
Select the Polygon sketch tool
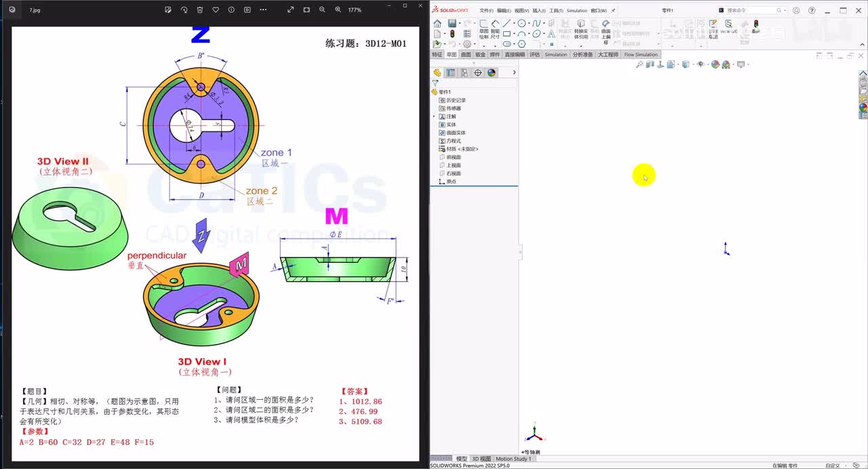point(521,44)
